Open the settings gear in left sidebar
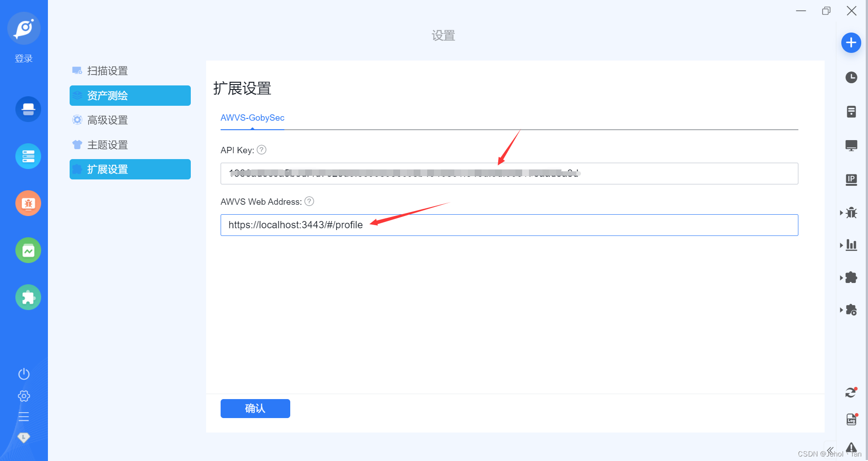868x461 pixels. [x=24, y=396]
